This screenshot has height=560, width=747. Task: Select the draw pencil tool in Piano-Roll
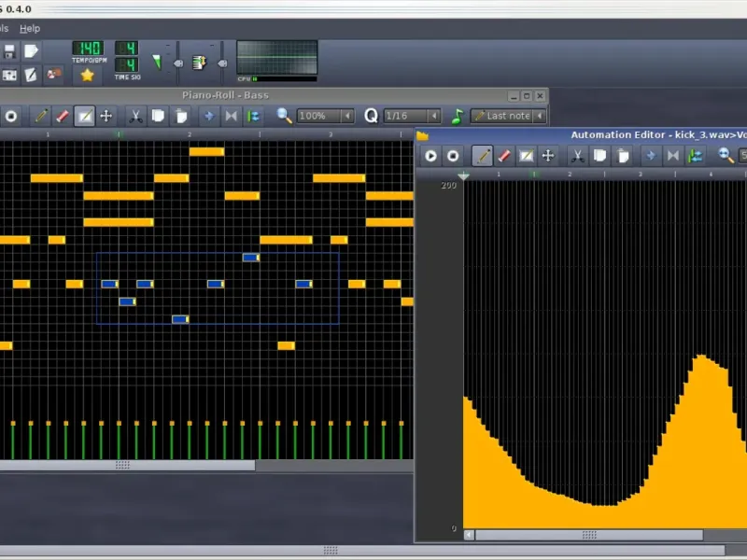(40, 116)
